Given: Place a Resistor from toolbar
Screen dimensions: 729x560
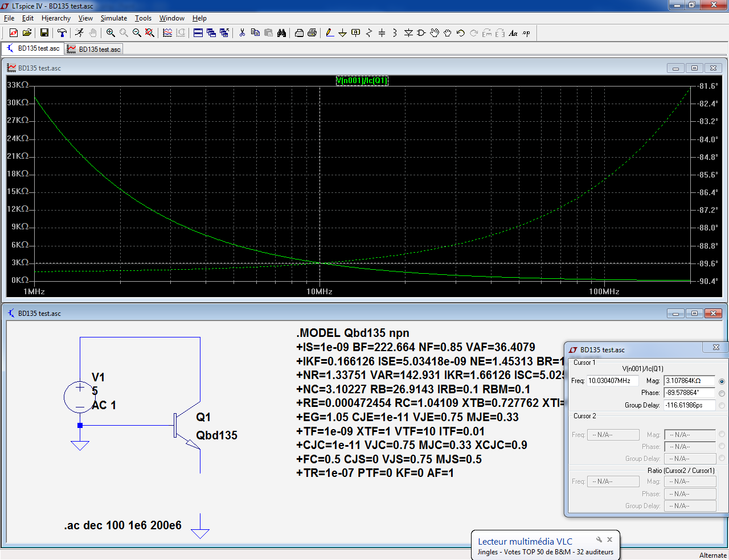Looking at the screenshot, I should click(x=369, y=33).
